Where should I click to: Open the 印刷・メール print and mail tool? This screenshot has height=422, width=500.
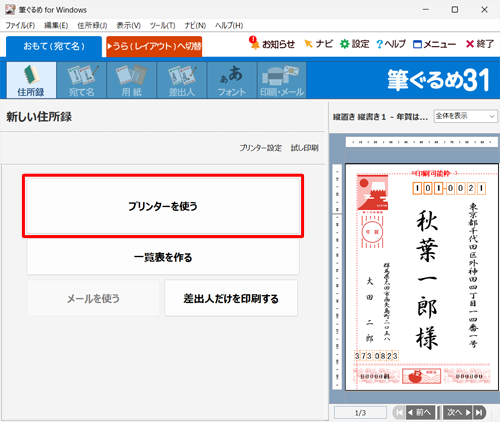[282, 80]
